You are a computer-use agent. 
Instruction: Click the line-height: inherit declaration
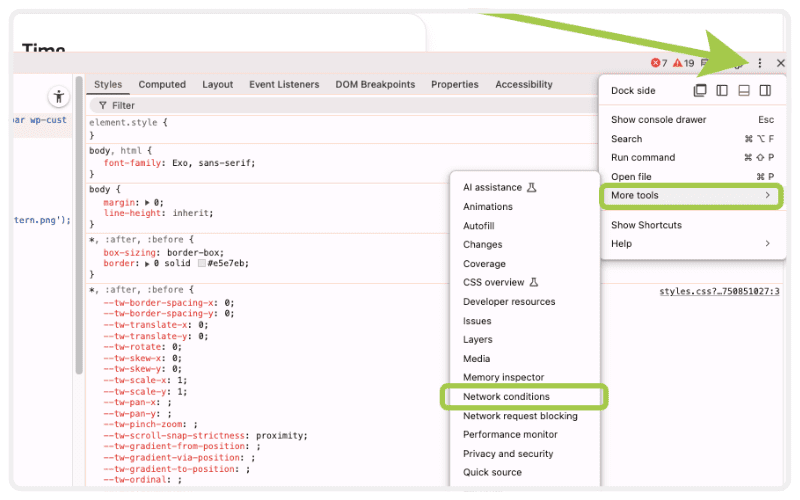(x=158, y=213)
